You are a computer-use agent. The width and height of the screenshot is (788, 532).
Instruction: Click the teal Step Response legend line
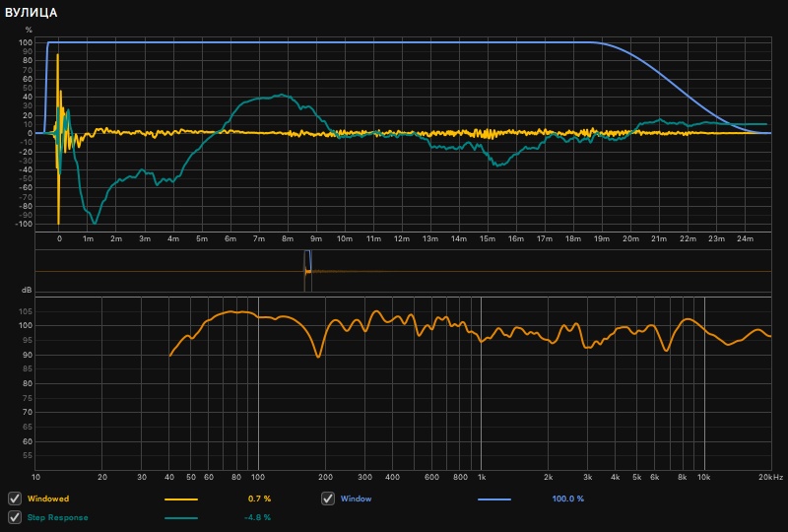point(181,518)
